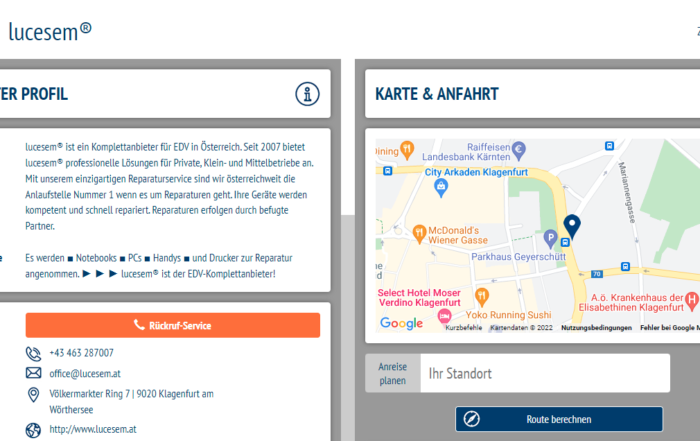Click the Select Hotel Moser Verdino marker
Viewport: 700px width, 441px height.
[x=445, y=315]
